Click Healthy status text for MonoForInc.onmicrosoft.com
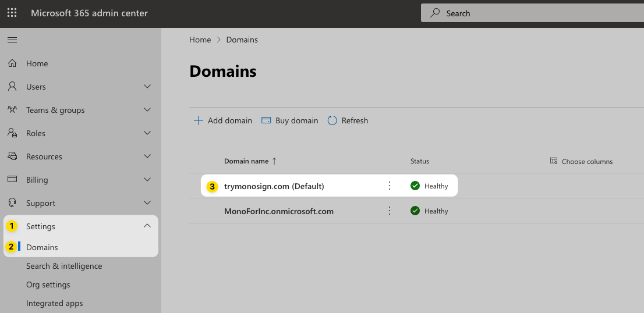 click(436, 211)
